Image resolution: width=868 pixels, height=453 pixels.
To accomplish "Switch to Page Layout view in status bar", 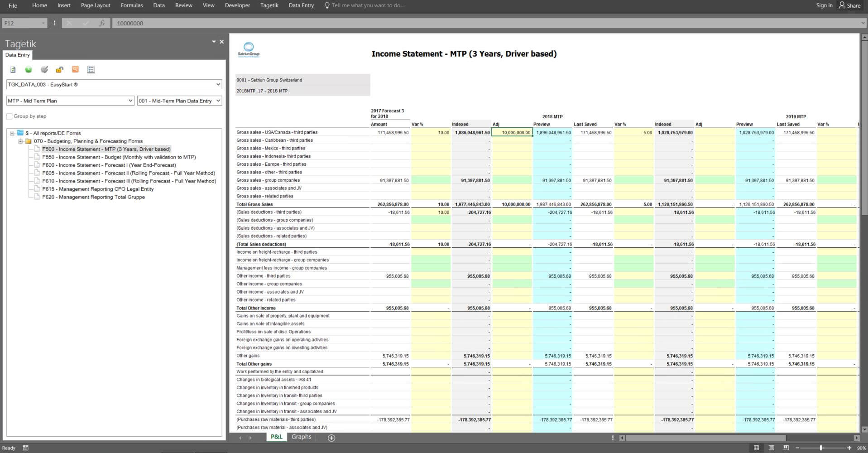I will (771, 448).
